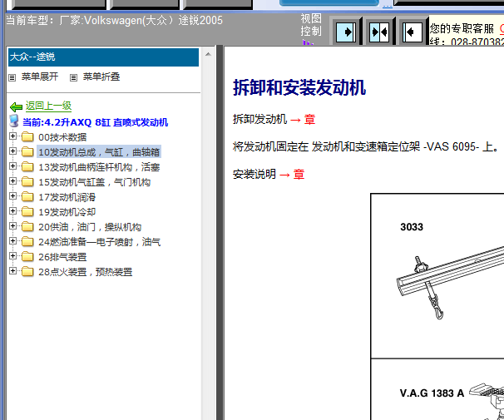This screenshot has width=504, height=420.
Task: Click the 19发动机冷却 folder icon
Action: [27, 212]
